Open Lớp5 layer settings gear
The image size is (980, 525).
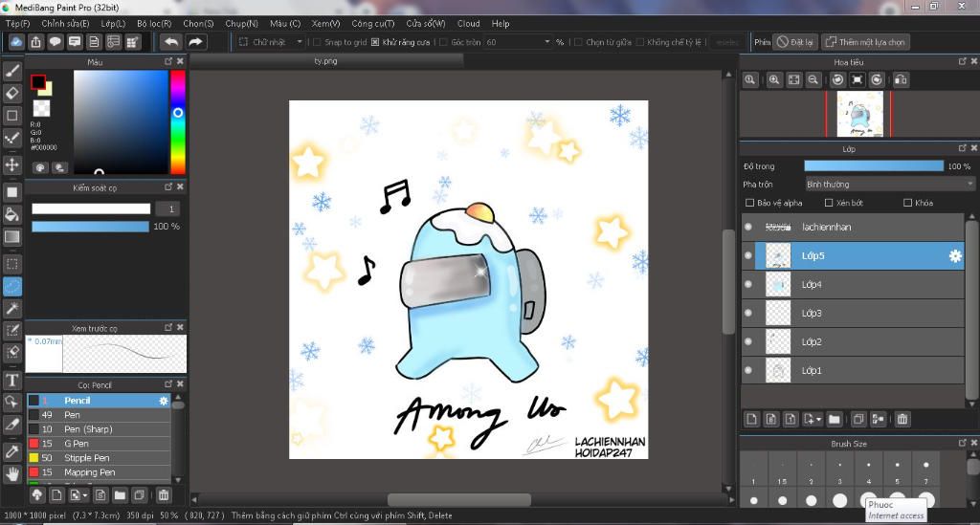pyautogui.click(x=955, y=256)
